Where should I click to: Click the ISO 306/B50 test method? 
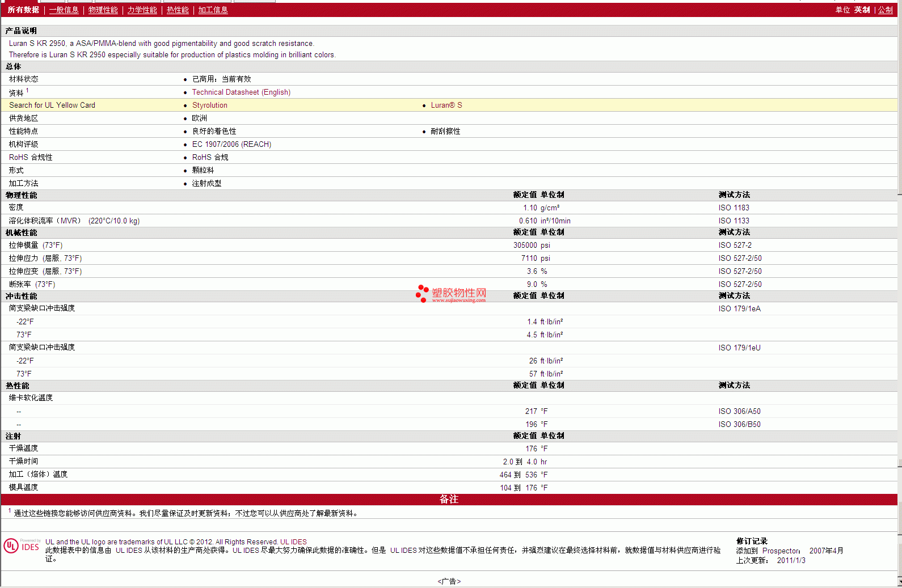tap(739, 424)
